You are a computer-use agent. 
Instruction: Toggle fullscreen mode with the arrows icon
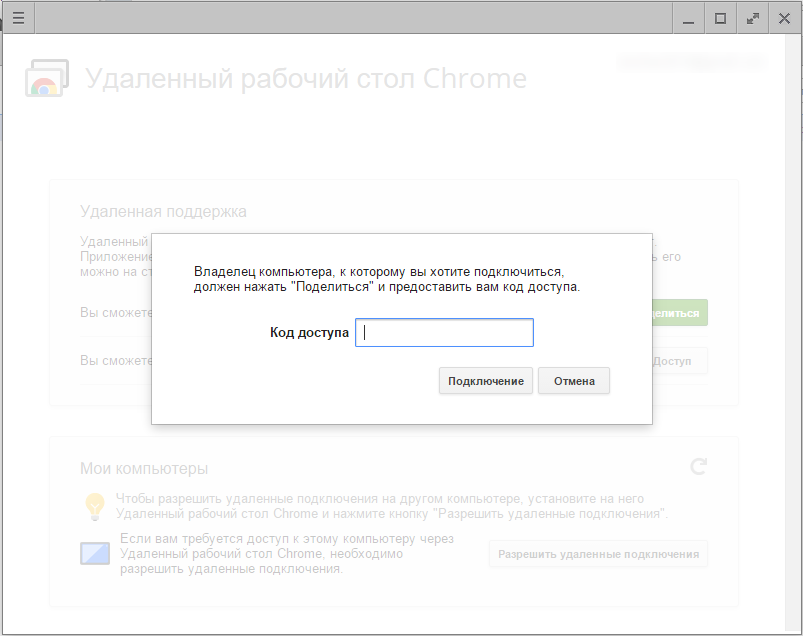(752, 19)
